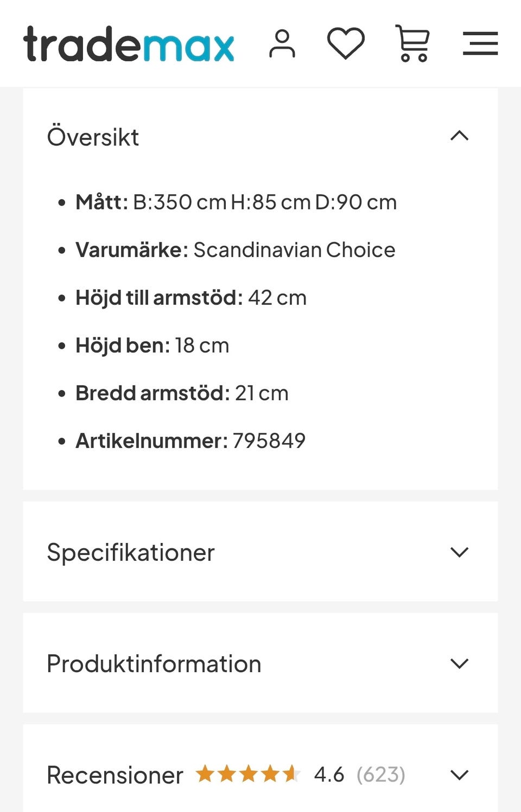Viewport: 521px width, 812px height.
Task: Expand the Specifikationer chevron arrow
Action: tap(459, 552)
